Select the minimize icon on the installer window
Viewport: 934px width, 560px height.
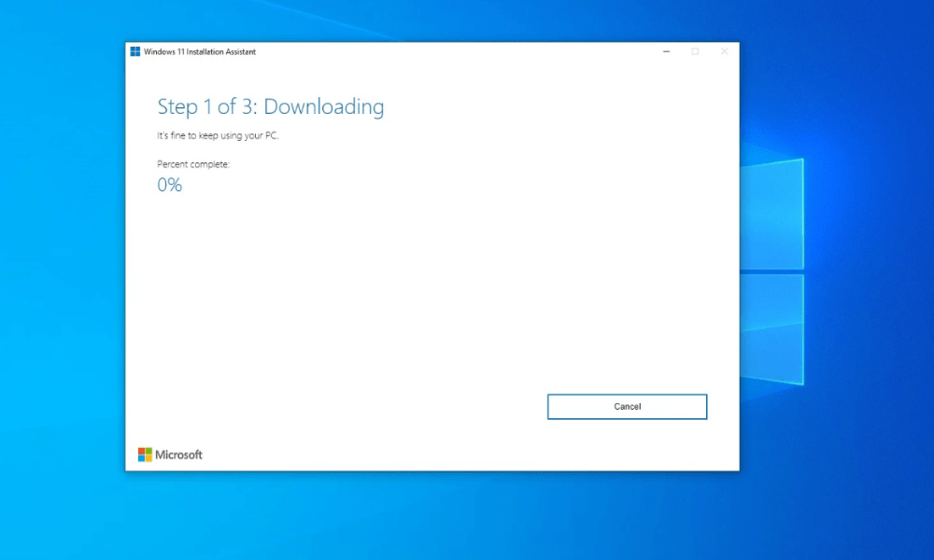666,52
